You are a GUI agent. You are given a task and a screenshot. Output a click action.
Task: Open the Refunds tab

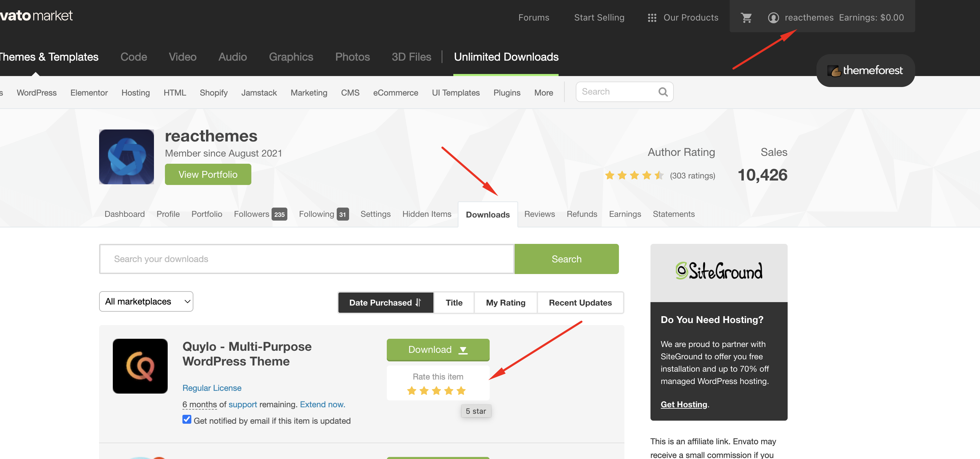[x=582, y=214]
